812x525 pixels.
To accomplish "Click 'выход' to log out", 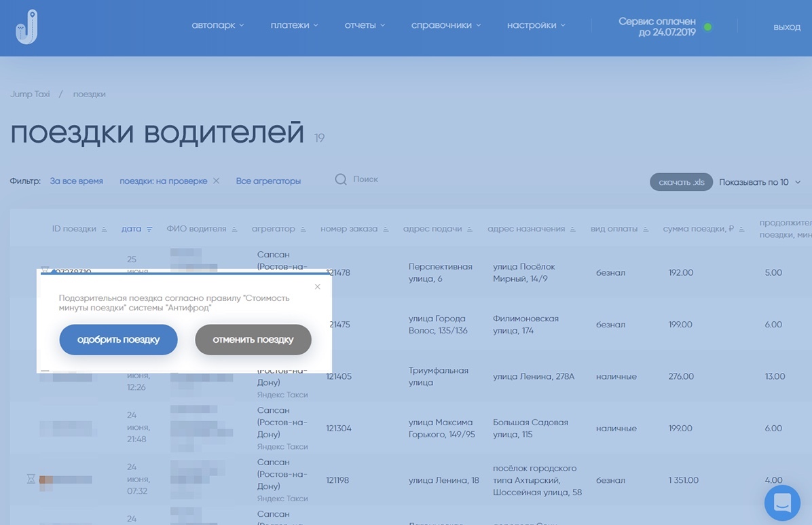I will pos(786,27).
